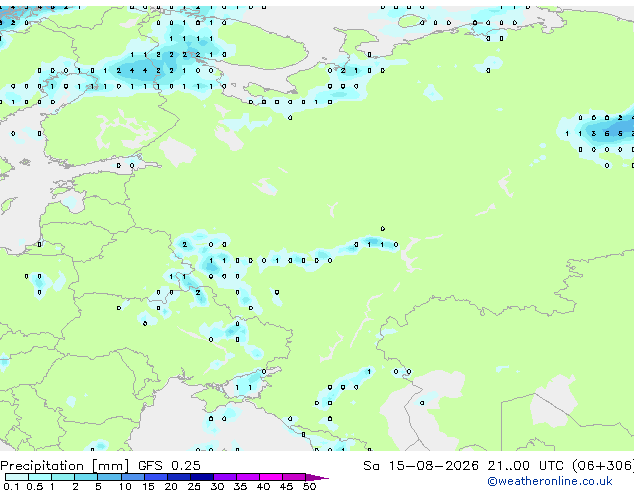Pick the legend swatch between 2 and 5
Screen dimensions: 634x490
[x=86, y=477]
